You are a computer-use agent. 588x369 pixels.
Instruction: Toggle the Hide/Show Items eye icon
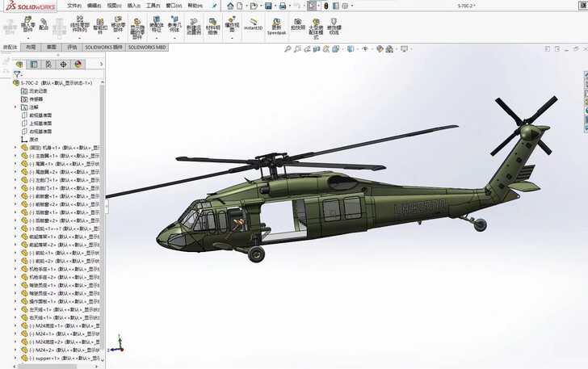pyautogui.click(x=366, y=48)
